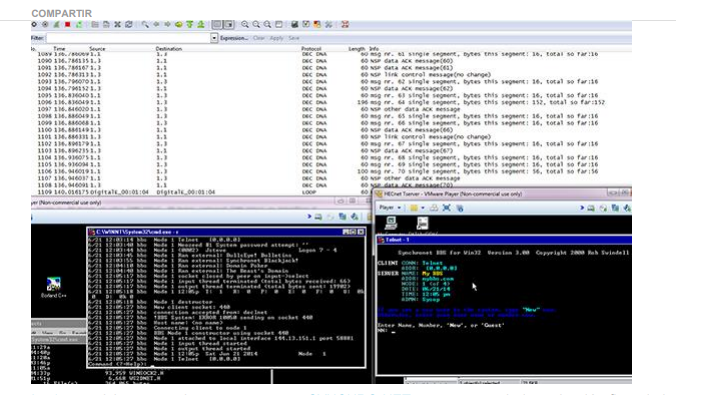Activate the Telnet - 1 window title bar

pos(503,240)
